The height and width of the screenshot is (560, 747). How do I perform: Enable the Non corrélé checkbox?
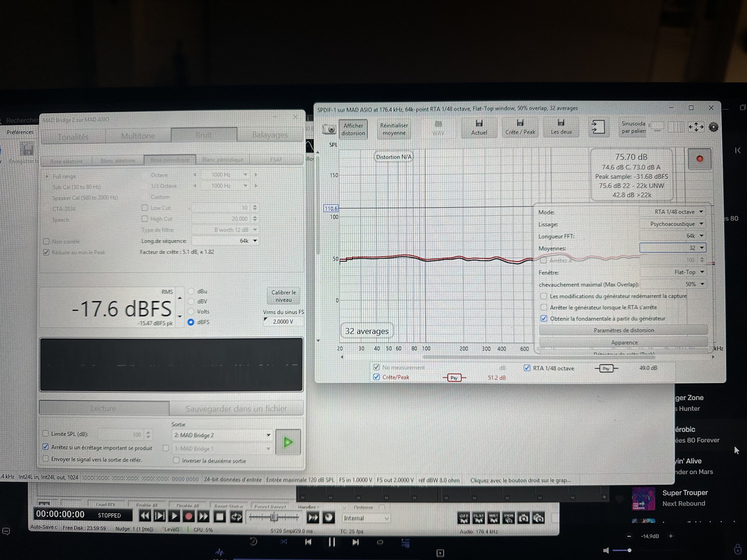[x=46, y=242]
